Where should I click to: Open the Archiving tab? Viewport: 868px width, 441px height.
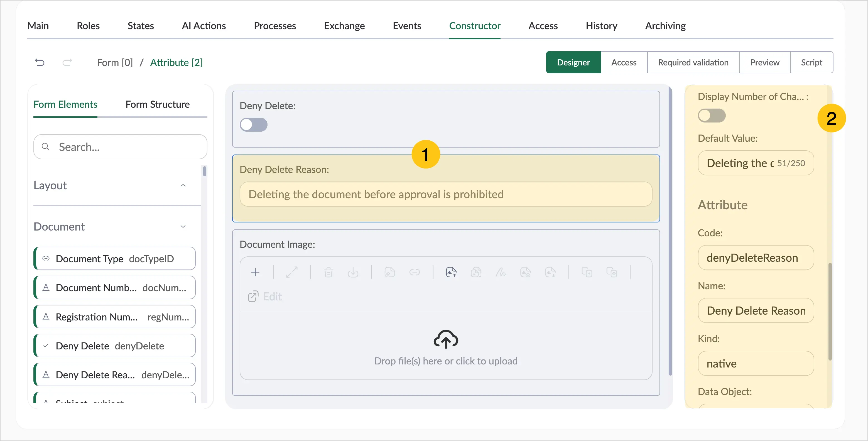(x=665, y=26)
